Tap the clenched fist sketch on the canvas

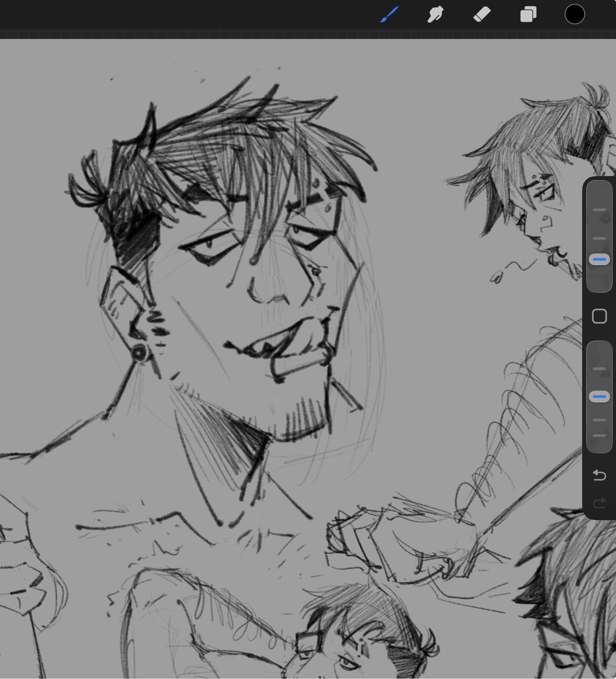click(391, 543)
